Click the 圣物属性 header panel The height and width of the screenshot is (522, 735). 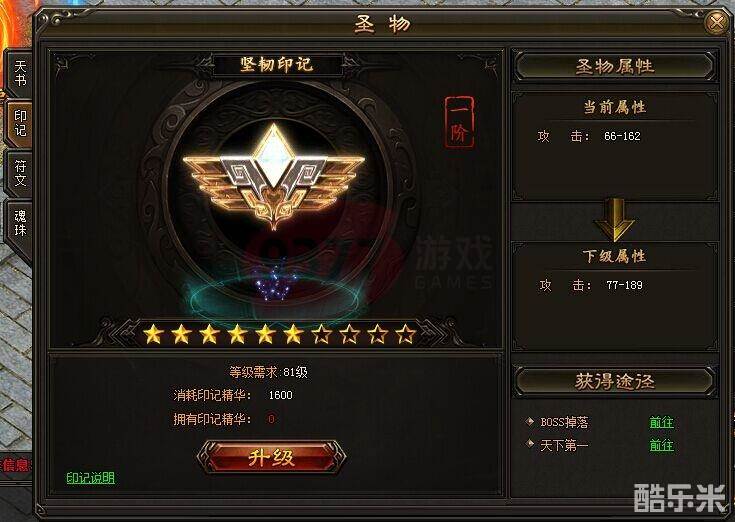(615, 66)
